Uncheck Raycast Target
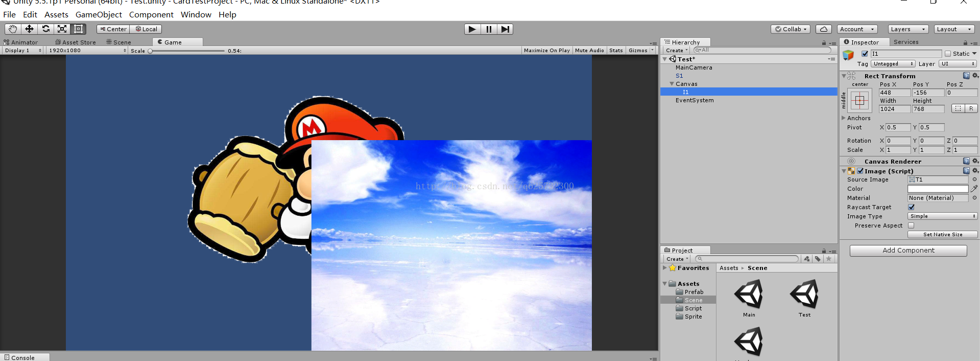 click(x=912, y=207)
